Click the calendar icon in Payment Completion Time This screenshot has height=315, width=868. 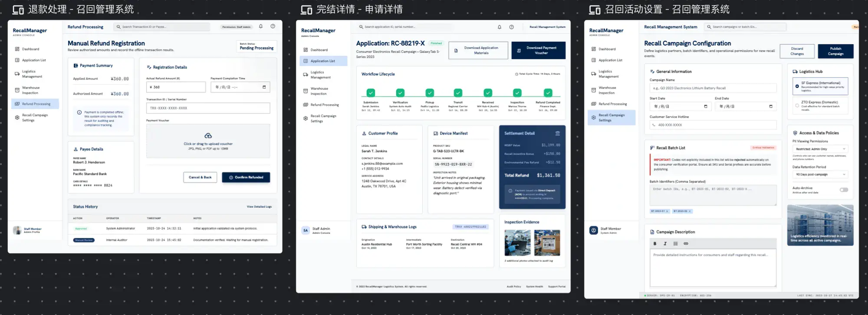click(x=264, y=87)
